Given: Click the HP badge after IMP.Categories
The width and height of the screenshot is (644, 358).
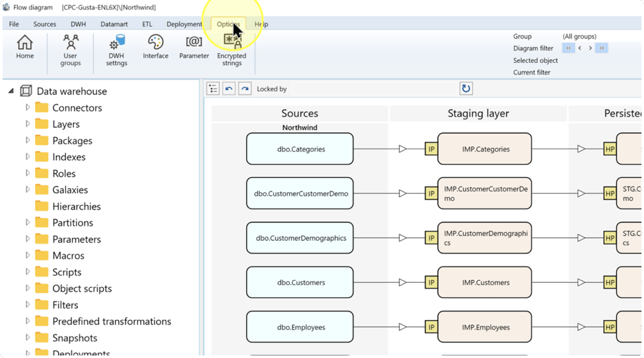Looking at the screenshot, I should (x=610, y=149).
